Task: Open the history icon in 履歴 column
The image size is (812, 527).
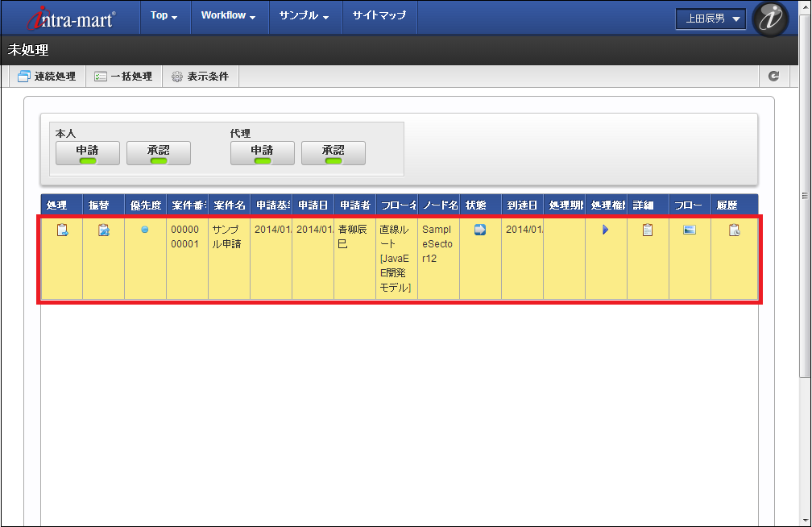Action: pos(734,230)
